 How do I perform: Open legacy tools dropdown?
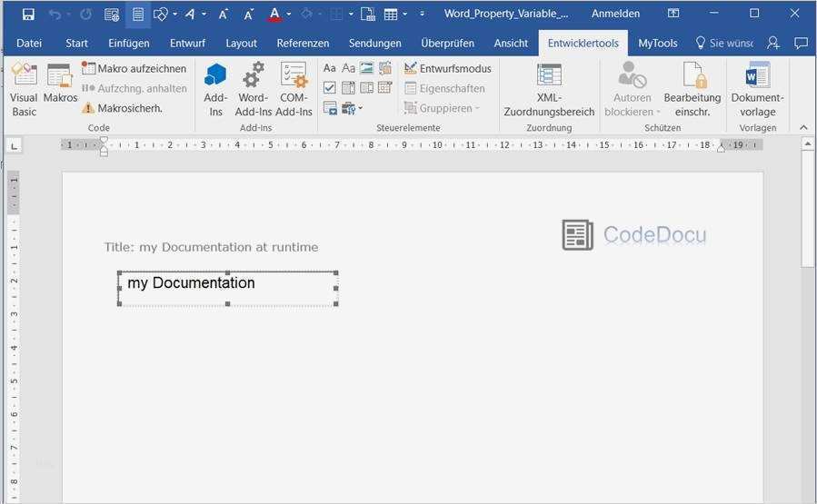[353, 108]
